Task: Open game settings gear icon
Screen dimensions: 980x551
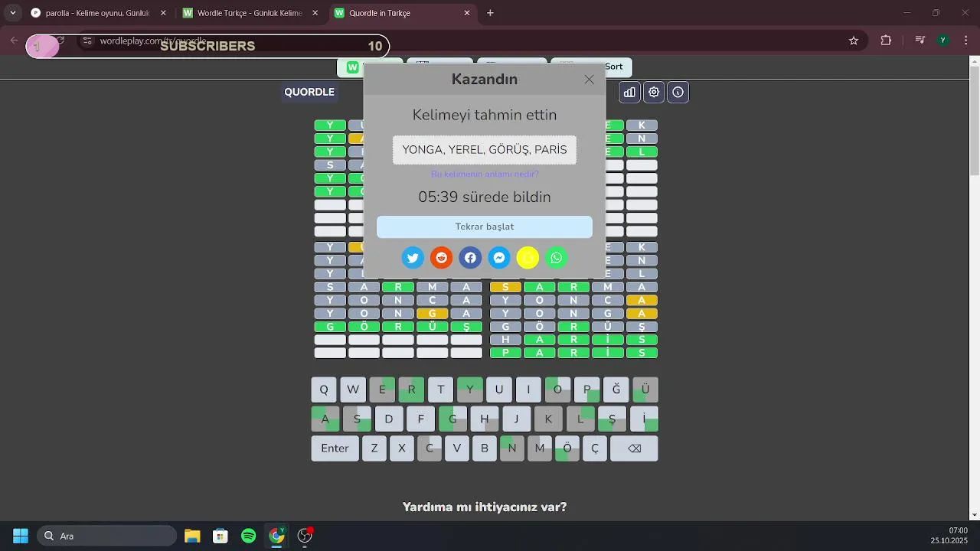Action: tap(654, 93)
